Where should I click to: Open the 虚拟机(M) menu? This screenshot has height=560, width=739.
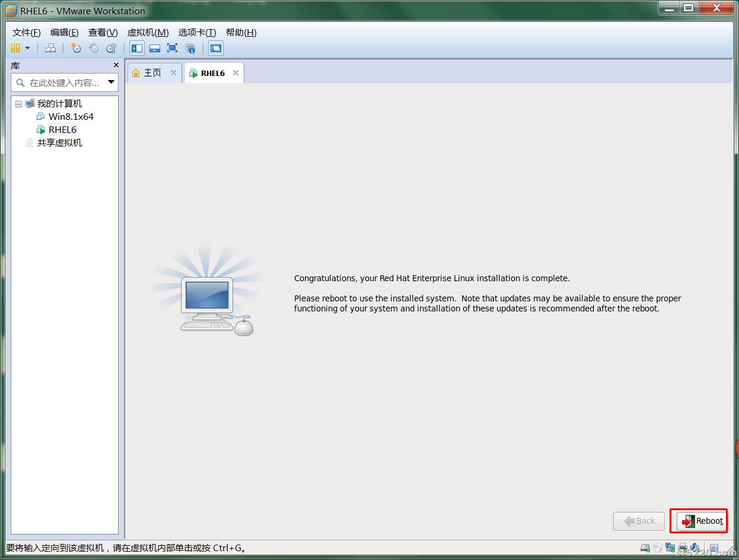pos(148,33)
